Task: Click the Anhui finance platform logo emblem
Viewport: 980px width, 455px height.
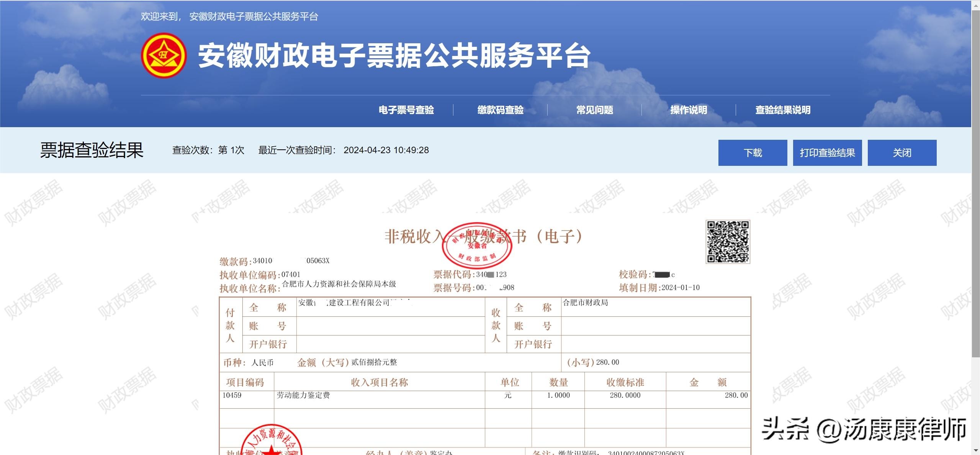Action: (164, 55)
